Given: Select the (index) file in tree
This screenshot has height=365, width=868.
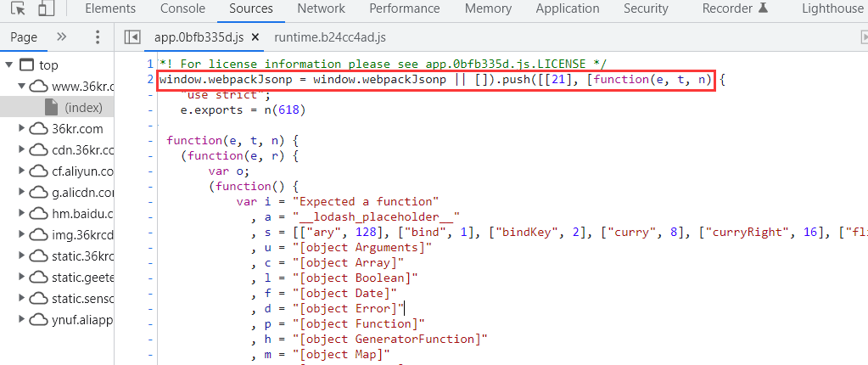Looking at the screenshot, I should tap(83, 107).
